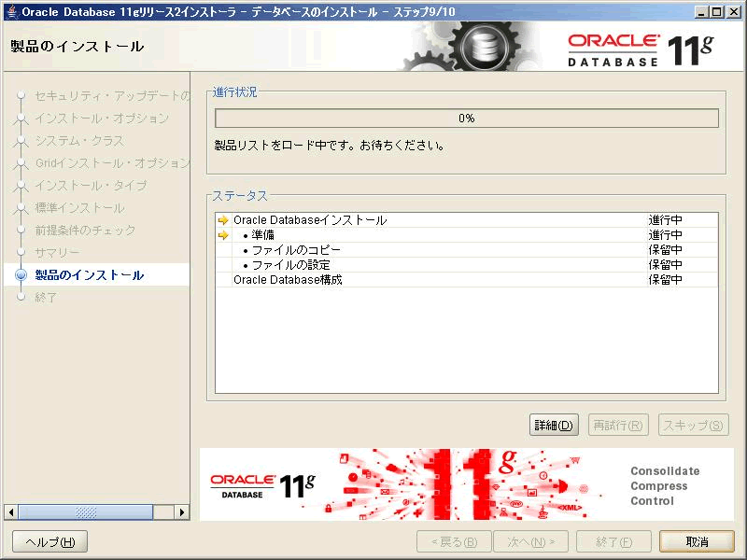Open the 詳細 details button
This screenshot has width=747, height=560.
click(x=554, y=426)
